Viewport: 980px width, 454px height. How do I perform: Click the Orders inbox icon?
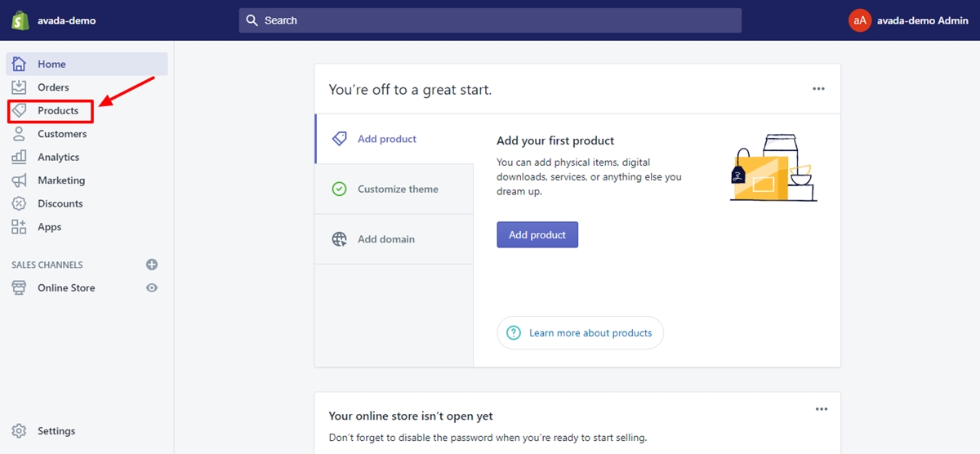point(20,87)
